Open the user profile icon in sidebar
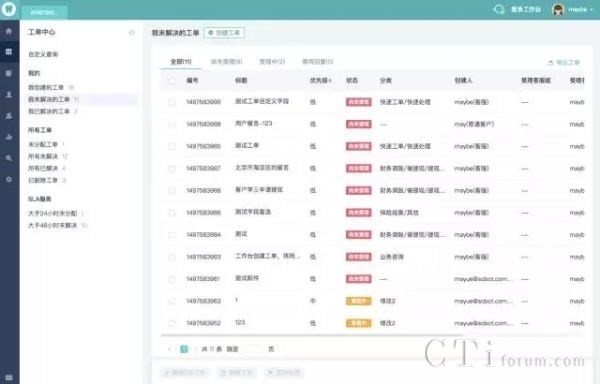This screenshot has width=600, height=384. (9, 94)
